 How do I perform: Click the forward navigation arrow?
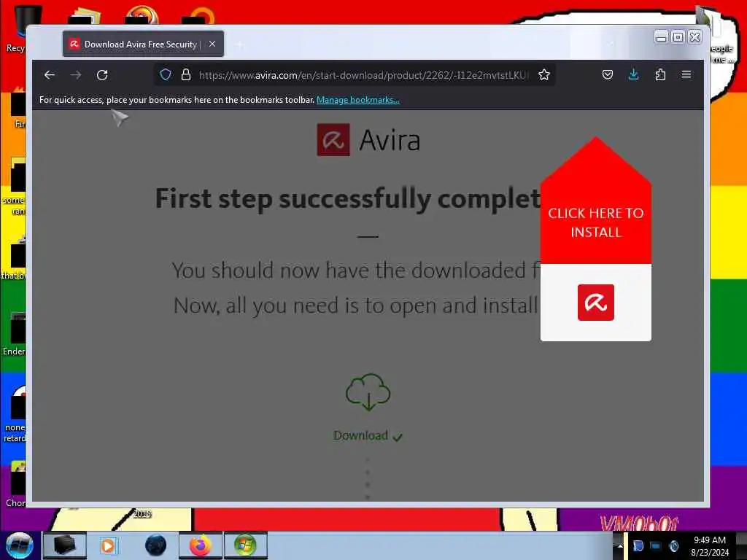[76, 75]
